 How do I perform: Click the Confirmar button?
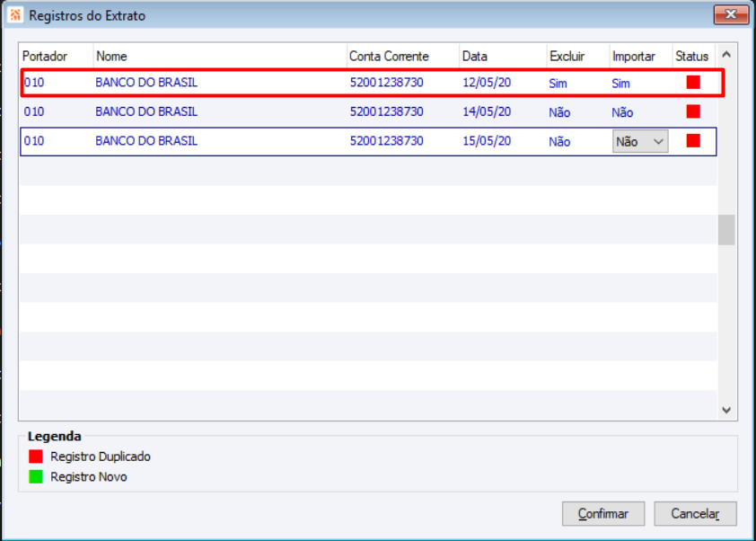tap(603, 513)
